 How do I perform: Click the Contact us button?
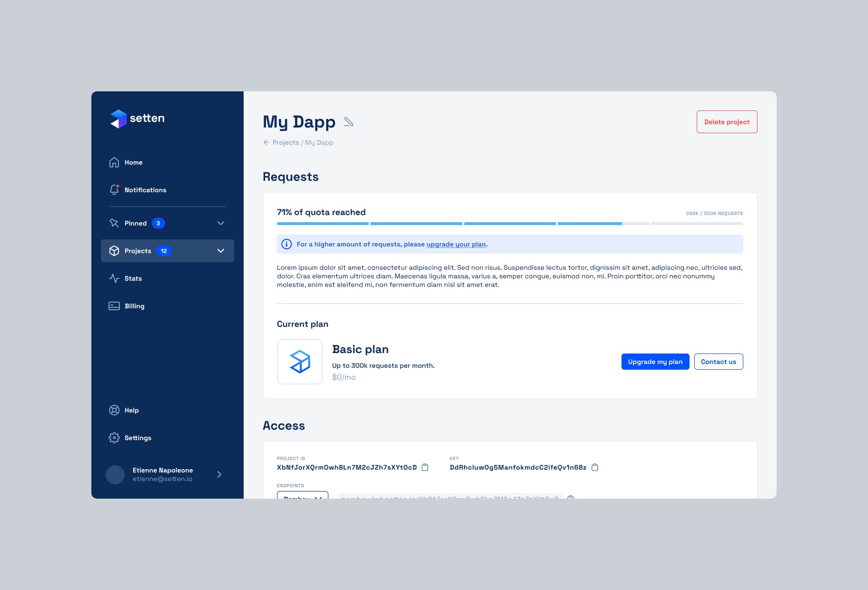pyautogui.click(x=718, y=362)
